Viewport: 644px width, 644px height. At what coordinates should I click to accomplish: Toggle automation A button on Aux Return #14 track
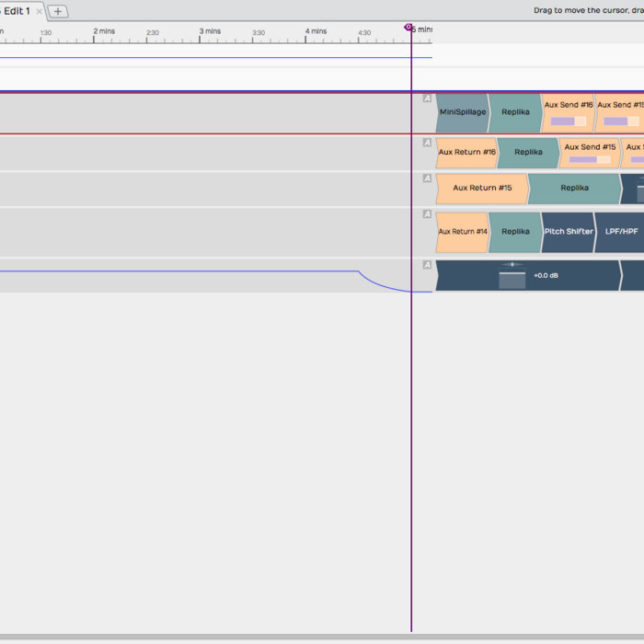pos(427,214)
